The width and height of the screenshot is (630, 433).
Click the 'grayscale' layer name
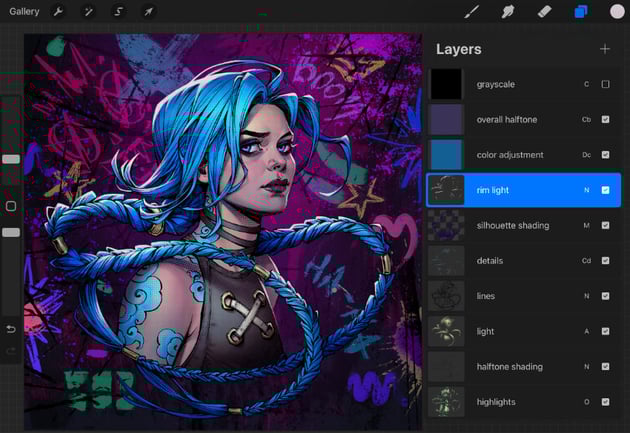[x=495, y=85]
